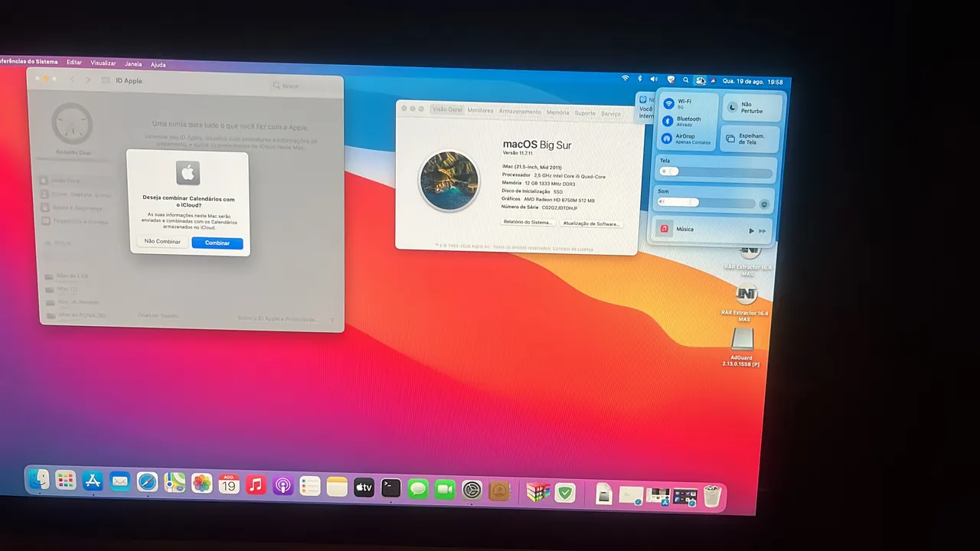Open Podcasts from the Dock
Viewport: 980px width, 551px height.
(x=283, y=485)
